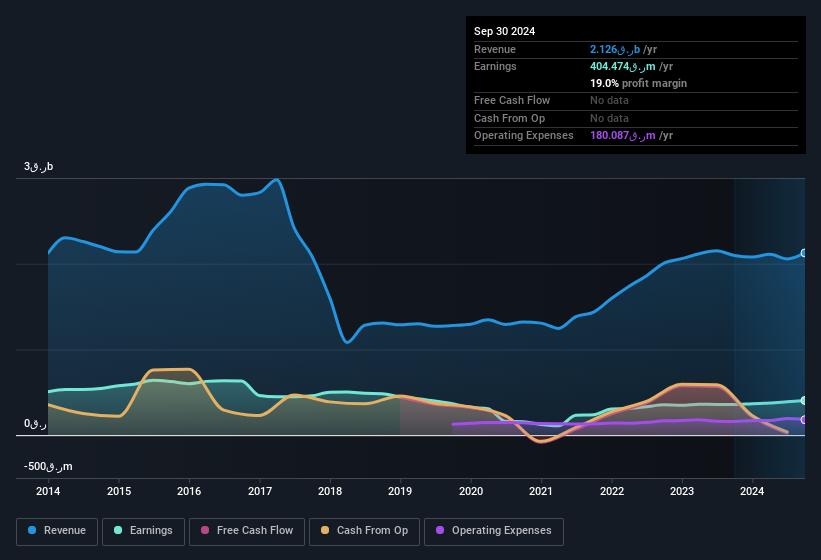
Task: Click the 3 b y-axis label
Action: [38, 166]
